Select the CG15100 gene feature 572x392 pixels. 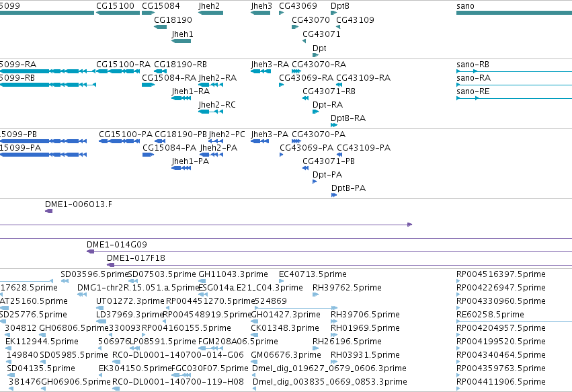point(118,13)
